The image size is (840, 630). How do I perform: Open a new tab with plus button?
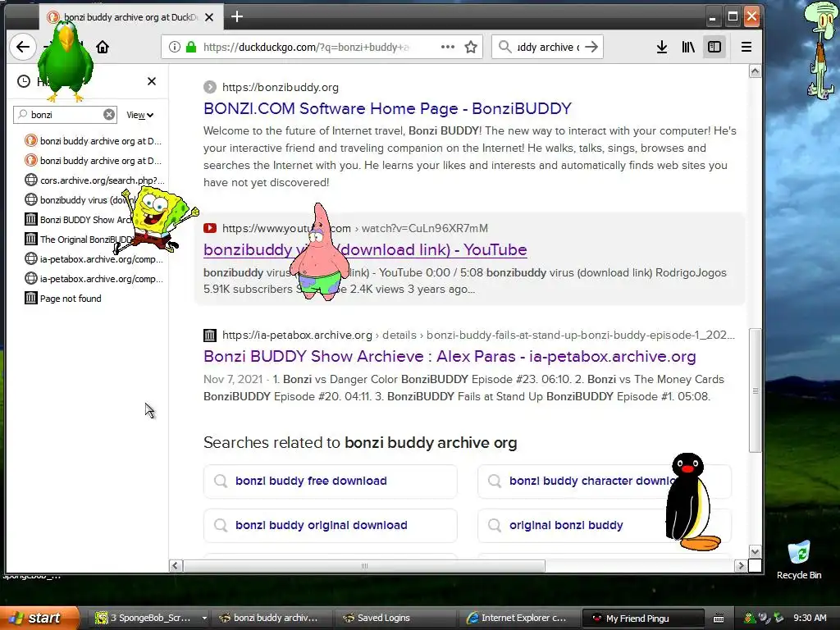[x=237, y=17]
